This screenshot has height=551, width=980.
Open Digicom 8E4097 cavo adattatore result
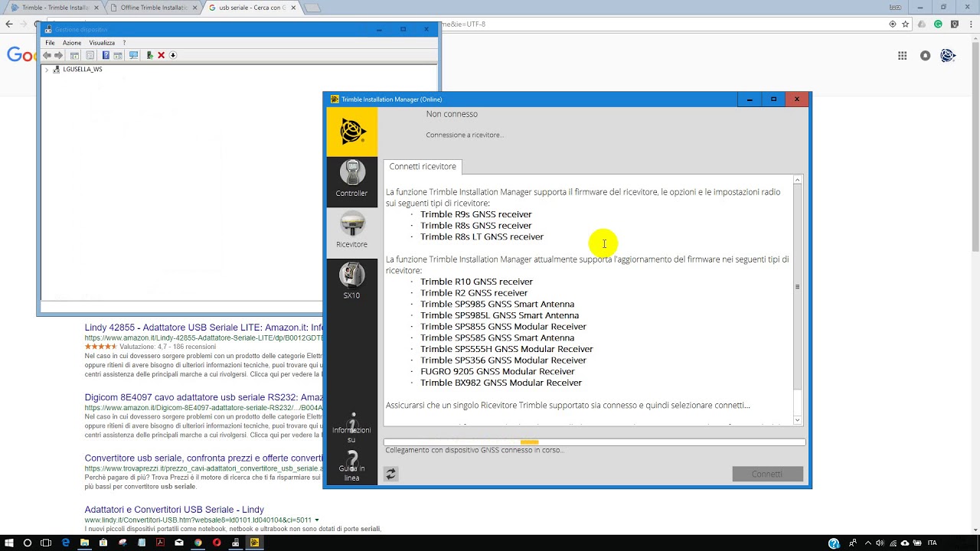pos(204,398)
